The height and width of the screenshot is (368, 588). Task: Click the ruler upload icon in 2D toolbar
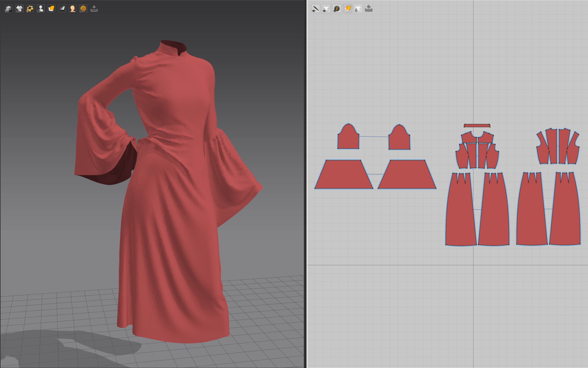point(369,9)
